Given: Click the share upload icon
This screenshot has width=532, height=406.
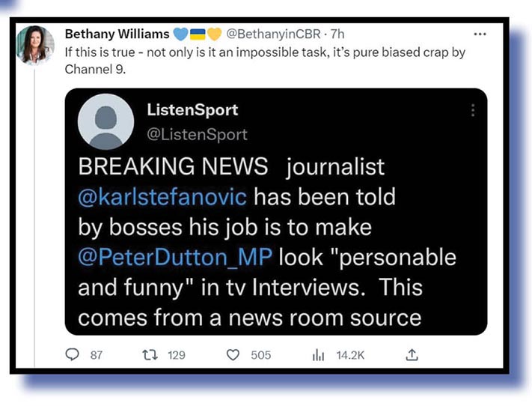Looking at the screenshot, I should pyautogui.click(x=412, y=355).
